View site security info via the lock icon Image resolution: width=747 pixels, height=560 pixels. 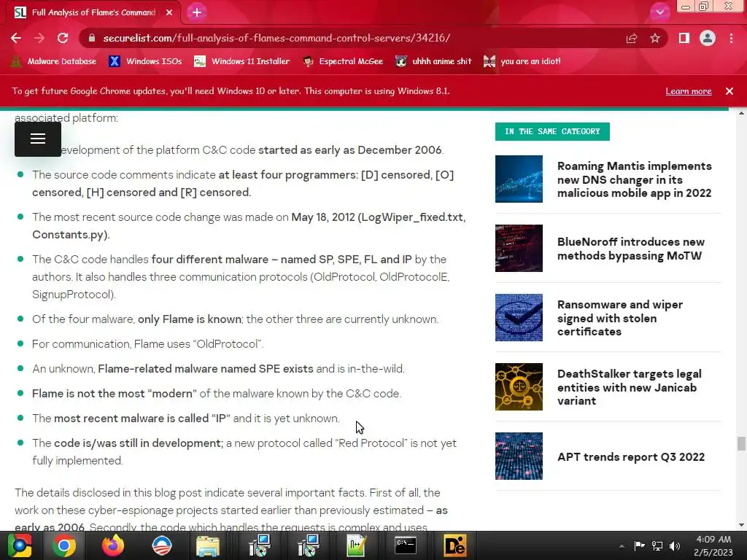pyautogui.click(x=92, y=38)
